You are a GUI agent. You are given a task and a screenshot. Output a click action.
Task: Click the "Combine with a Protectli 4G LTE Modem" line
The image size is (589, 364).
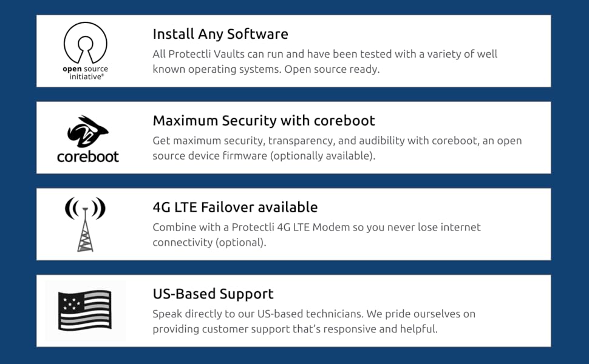point(316,227)
